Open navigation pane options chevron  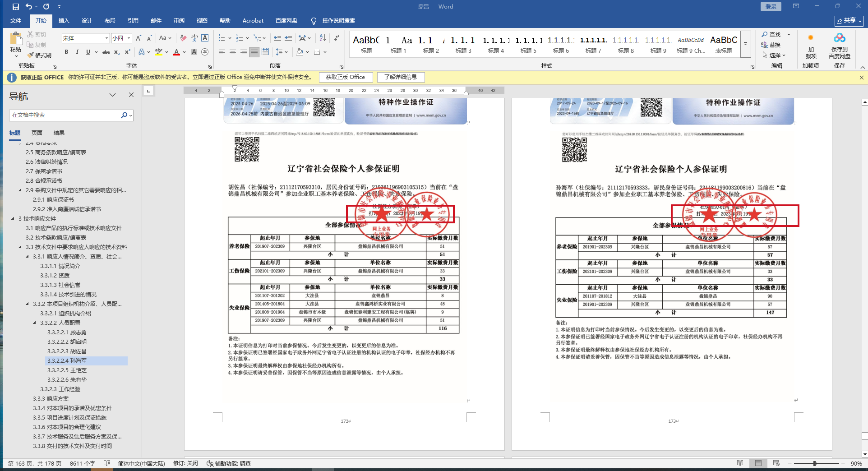(113, 95)
